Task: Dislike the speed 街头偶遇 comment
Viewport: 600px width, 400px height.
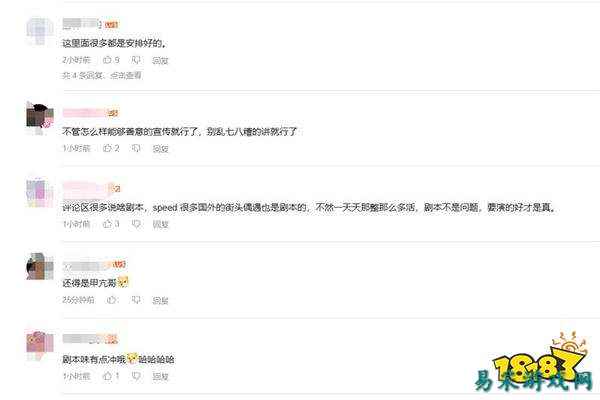Action: 136,224
